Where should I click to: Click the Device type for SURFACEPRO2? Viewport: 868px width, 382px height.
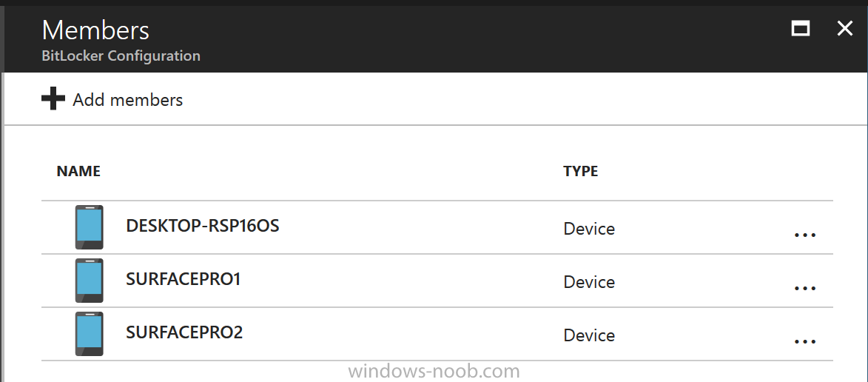coord(589,335)
